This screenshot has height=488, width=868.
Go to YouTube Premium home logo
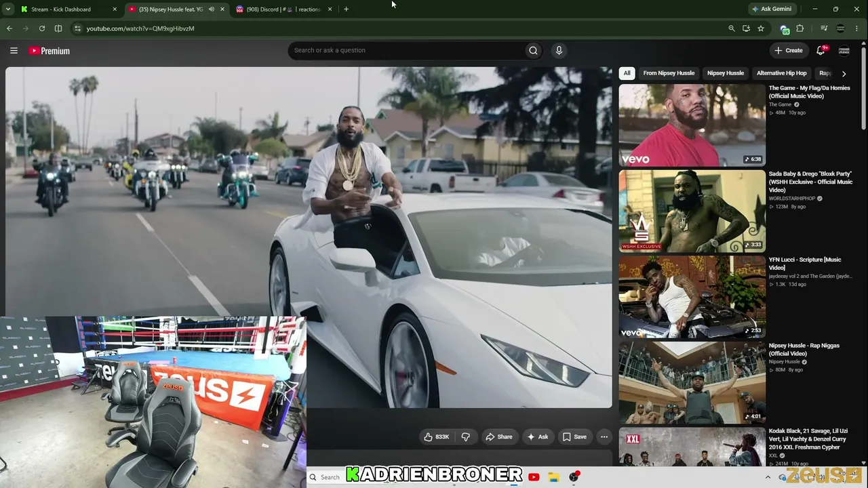point(50,51)
